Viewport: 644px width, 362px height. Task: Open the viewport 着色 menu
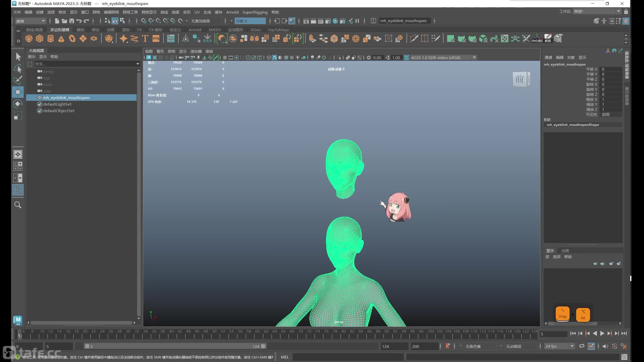[x=160, y=51]
